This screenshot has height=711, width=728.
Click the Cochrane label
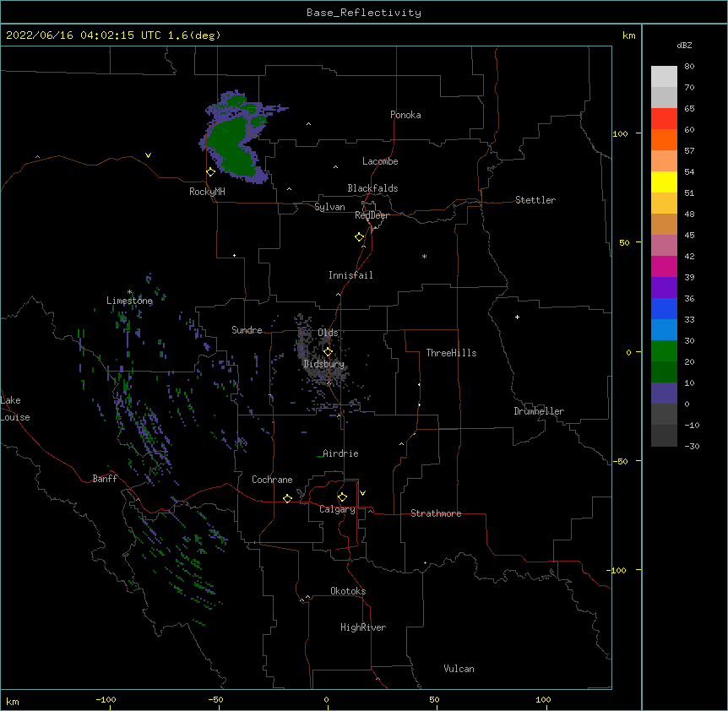coord(272,480)
